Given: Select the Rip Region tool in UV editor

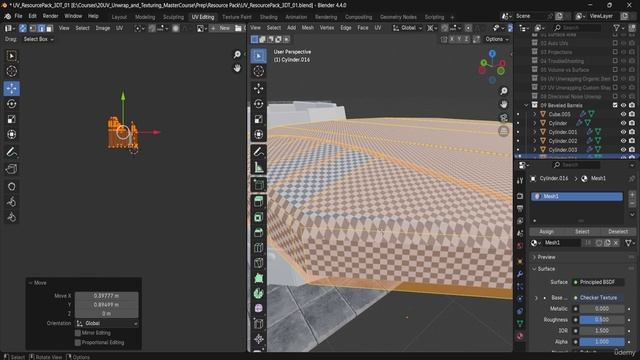Looking at the screenshot, I should pos(11,169).
